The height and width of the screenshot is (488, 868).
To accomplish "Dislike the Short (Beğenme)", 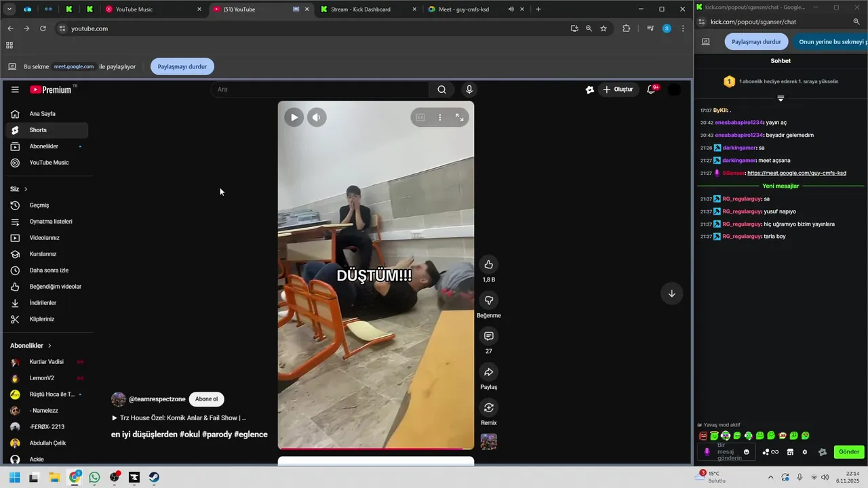I will pos(489,300).
